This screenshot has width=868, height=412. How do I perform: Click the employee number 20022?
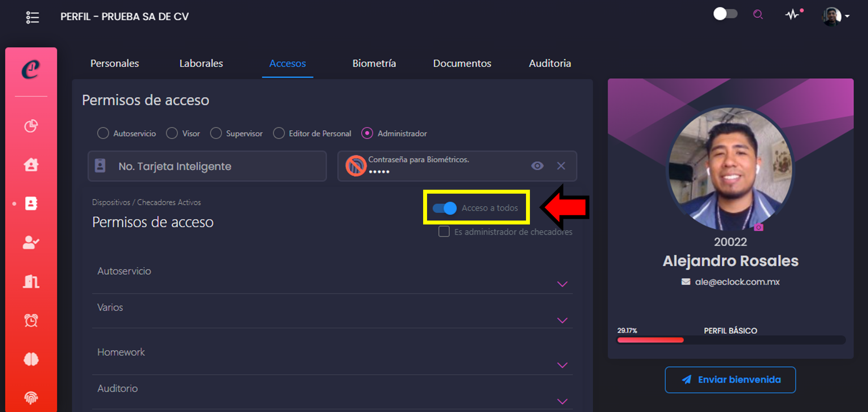coord(730,242)
